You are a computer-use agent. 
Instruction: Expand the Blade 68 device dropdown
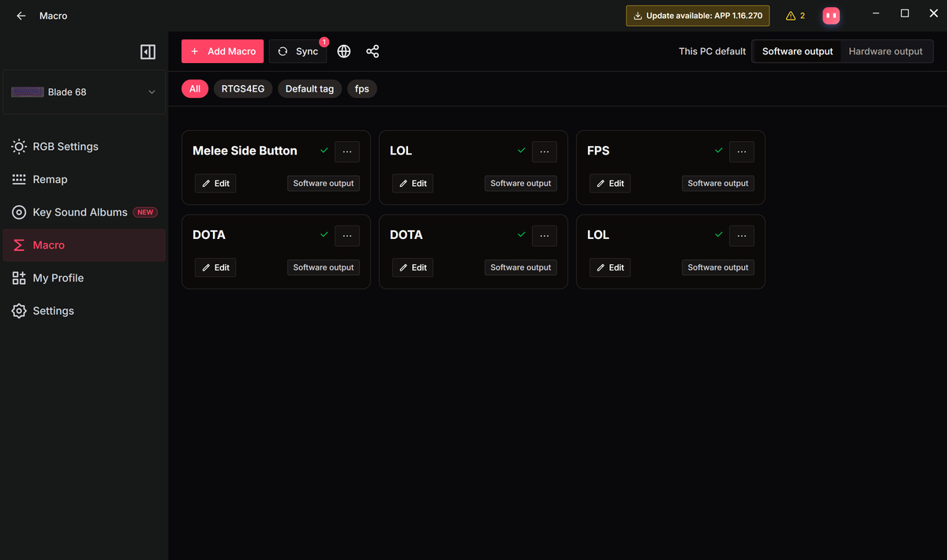point(84,92)
